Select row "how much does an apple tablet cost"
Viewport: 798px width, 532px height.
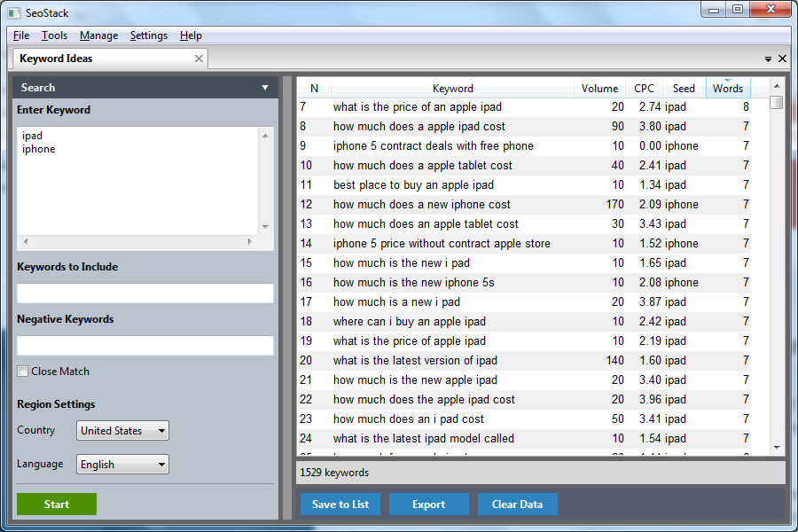524,224
